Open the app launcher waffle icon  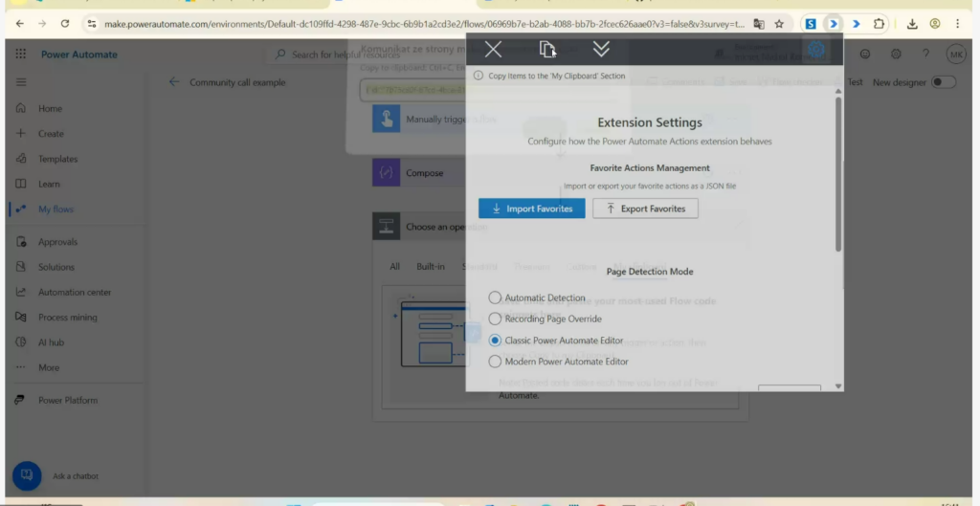(21, 55)
